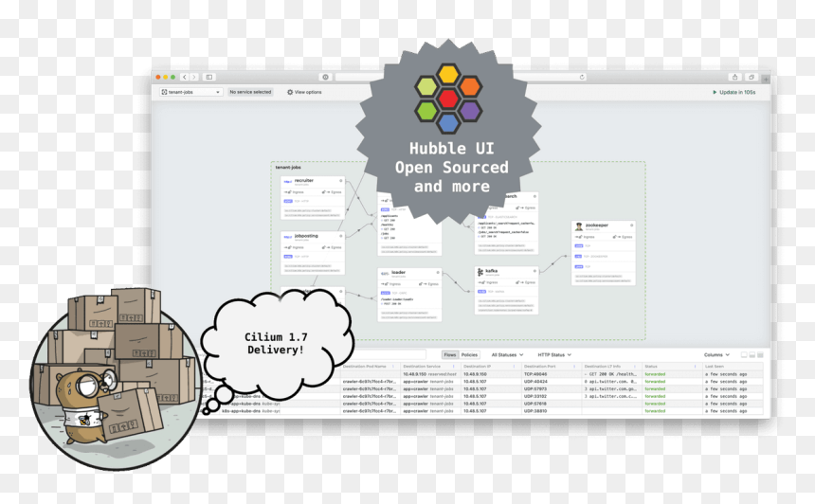
Task: Open View options gear icon
Action: [290, 92]
